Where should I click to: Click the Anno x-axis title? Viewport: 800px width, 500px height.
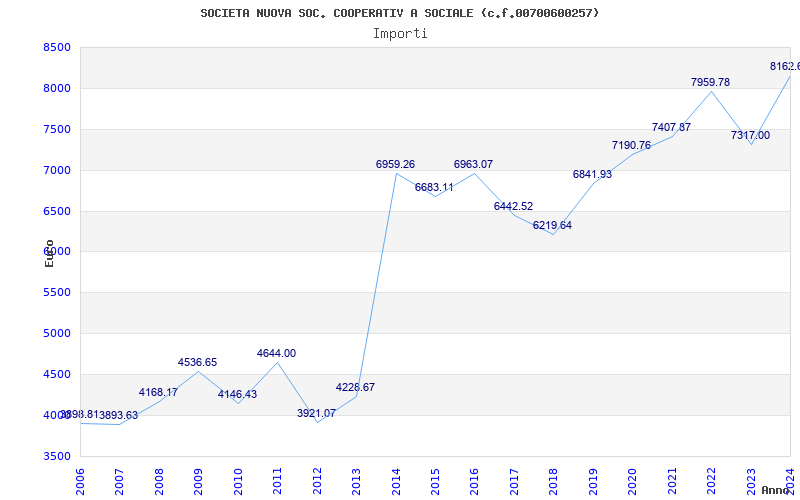pyautogui.click(x=776, y=490)
